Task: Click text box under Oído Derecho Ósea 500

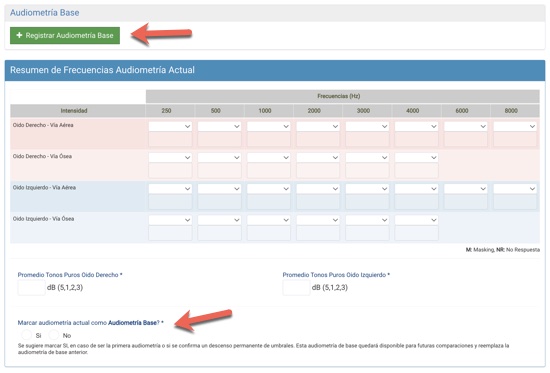Action: point(219,171)
